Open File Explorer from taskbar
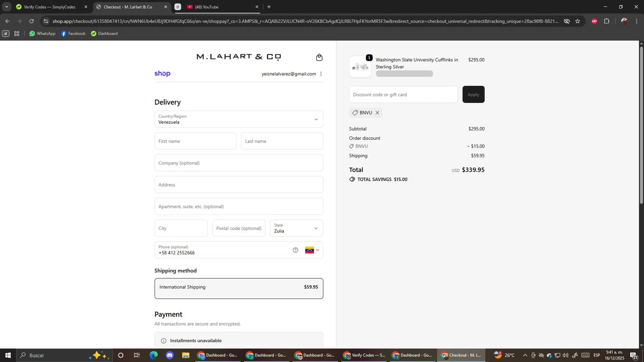Screen dimensions: 644x362 click(186, 355)
